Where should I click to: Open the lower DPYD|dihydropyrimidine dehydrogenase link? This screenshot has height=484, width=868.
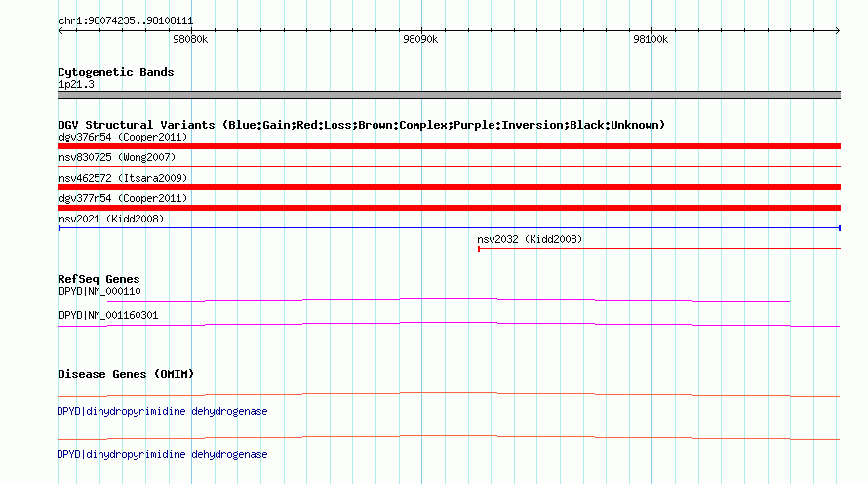coord(162,454)
